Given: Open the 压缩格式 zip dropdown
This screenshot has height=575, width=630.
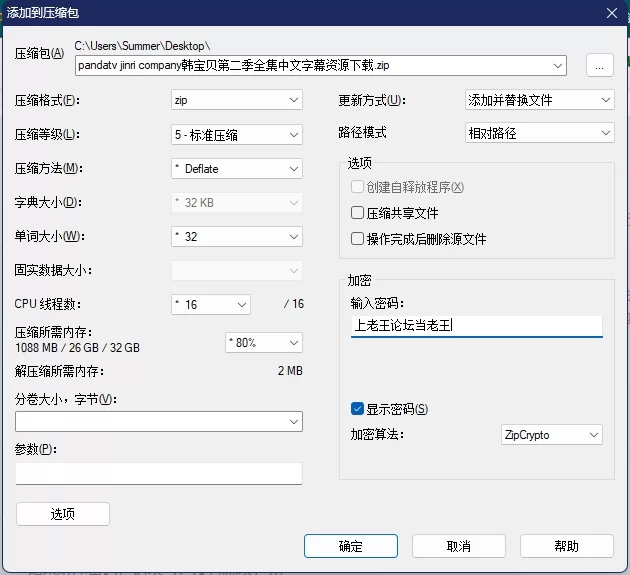Looking at the screenshot, I should (237, 100).
